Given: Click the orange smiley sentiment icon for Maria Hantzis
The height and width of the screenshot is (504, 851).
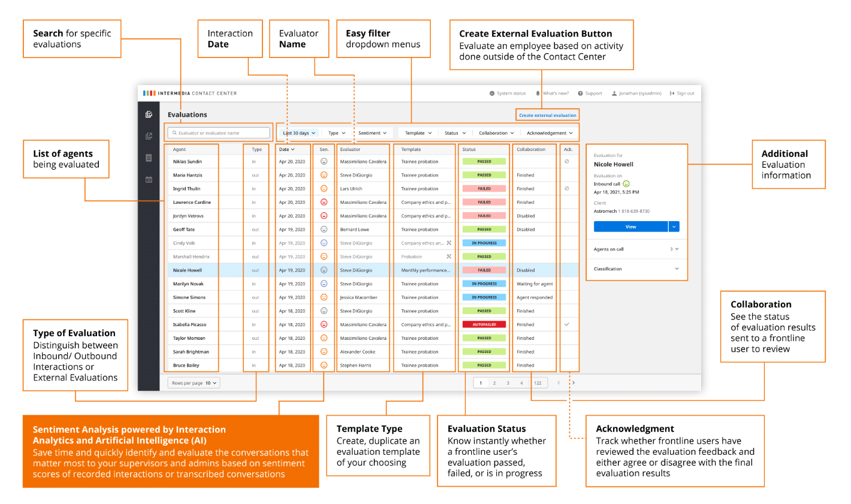Looking at the screenshot, I should pyautogui.click(x=324, y=175).
